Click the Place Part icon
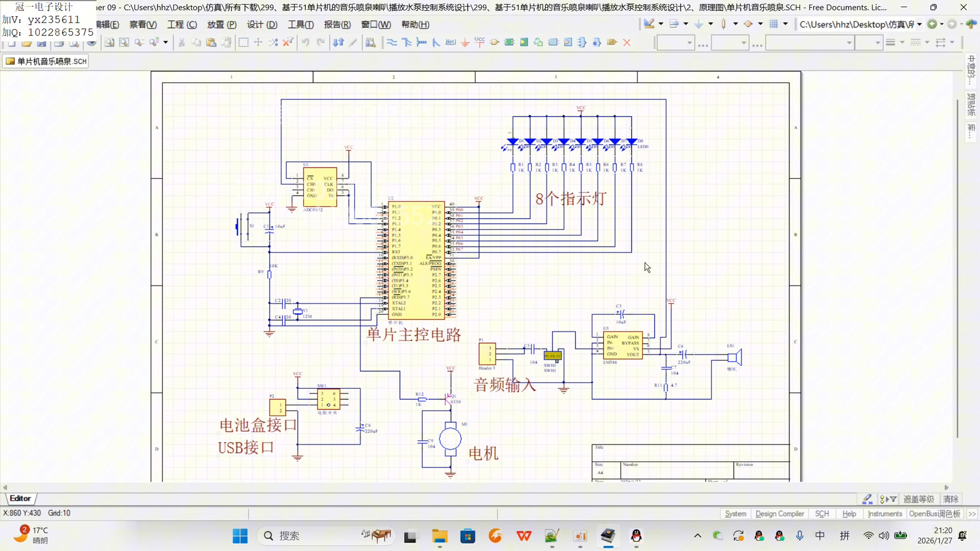The width and height of the screenshot is (980, 551). (495, 42)
